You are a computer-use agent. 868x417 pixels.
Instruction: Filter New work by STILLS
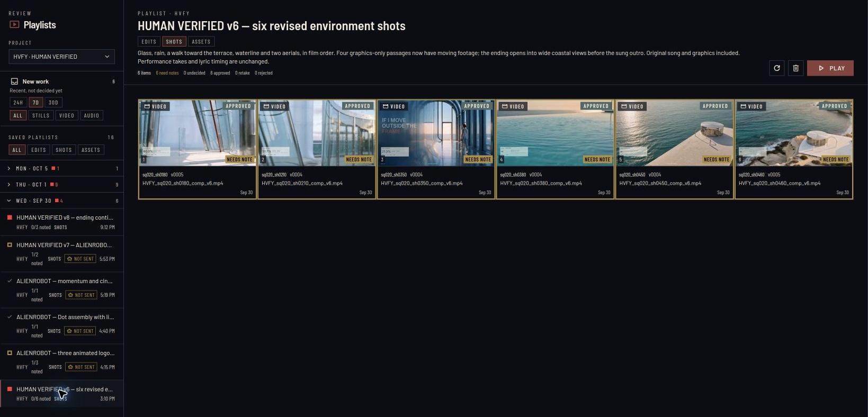click(41, 115)
